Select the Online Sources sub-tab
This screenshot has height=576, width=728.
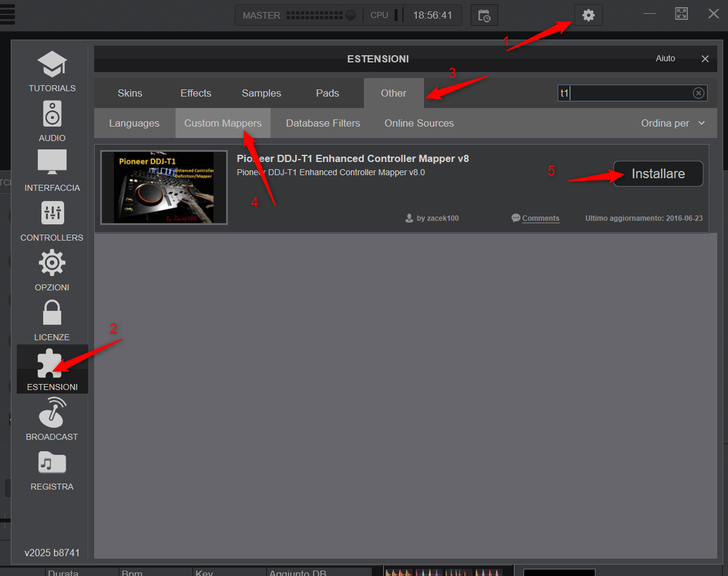[419, 123]
